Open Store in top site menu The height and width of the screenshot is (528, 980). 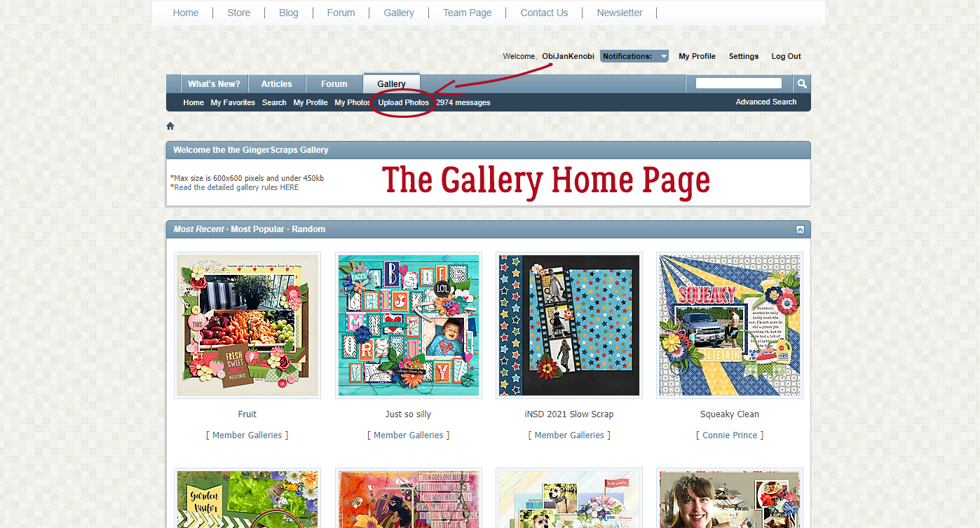tap(239, 13)
